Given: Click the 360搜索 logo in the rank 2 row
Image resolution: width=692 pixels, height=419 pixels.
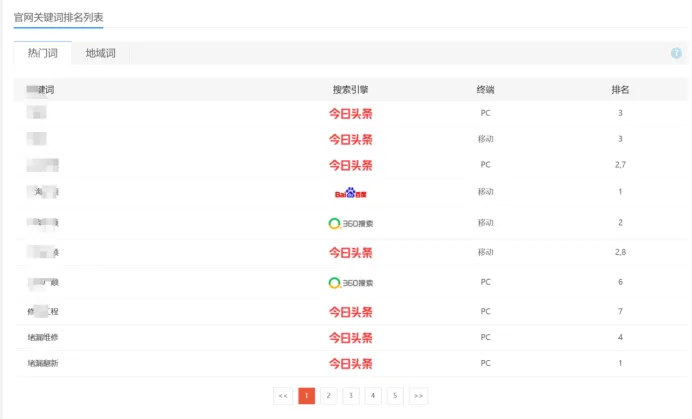Looking at the screenshot, I should (350, 223).
